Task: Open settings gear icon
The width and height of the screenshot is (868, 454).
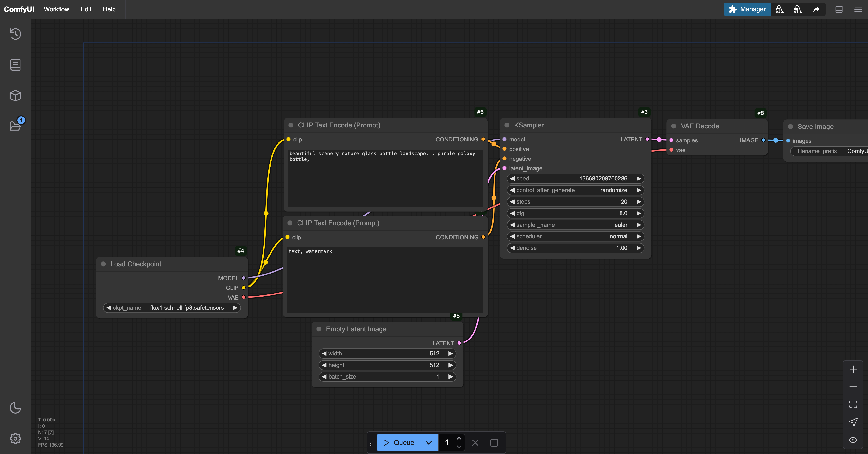Action: pos(15,439)
